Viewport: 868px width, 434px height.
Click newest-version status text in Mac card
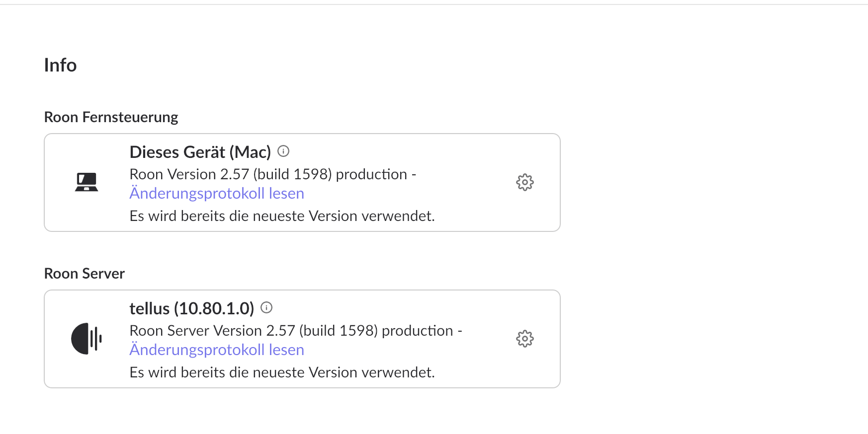coord(282,216)
